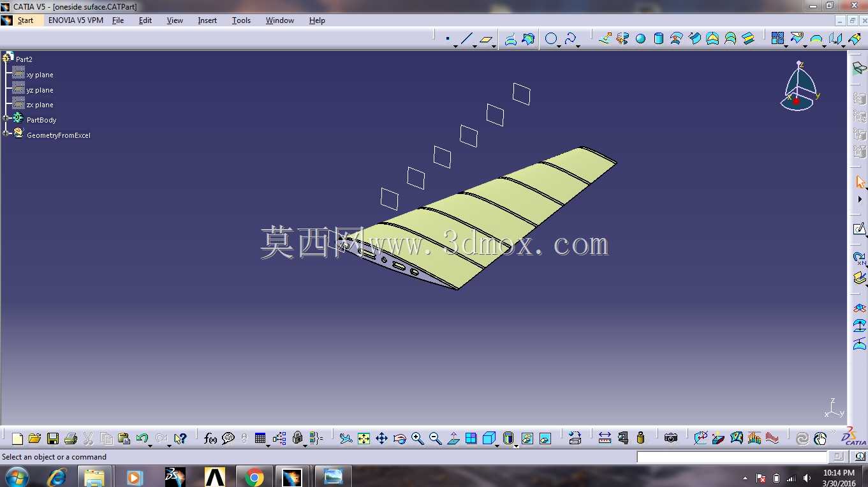Click the command input field in status bar

click(x=732, y=456)
